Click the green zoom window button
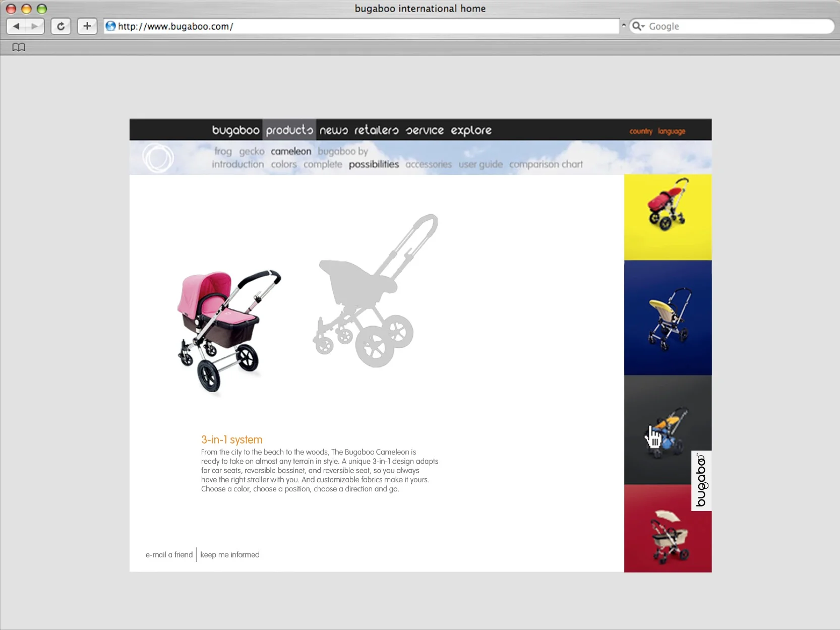Screen dimensions: 840x630 tap(42, 9)
